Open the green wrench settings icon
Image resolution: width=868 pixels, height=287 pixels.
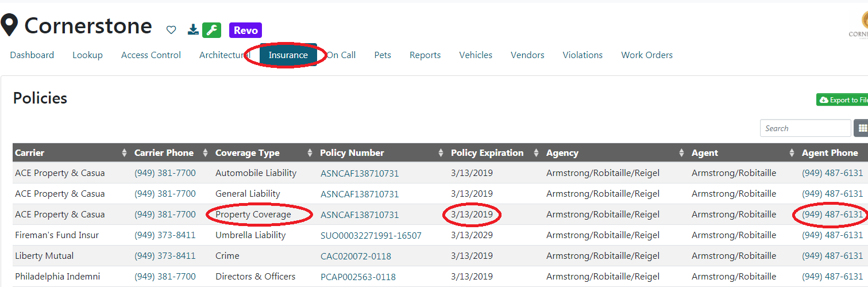[212, 30]
